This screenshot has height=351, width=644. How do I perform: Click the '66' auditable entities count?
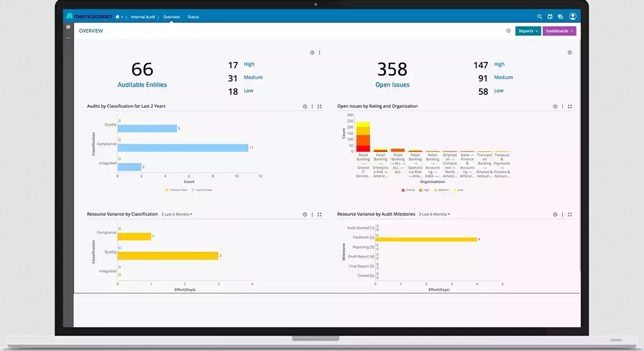click(x=142, y=69)
